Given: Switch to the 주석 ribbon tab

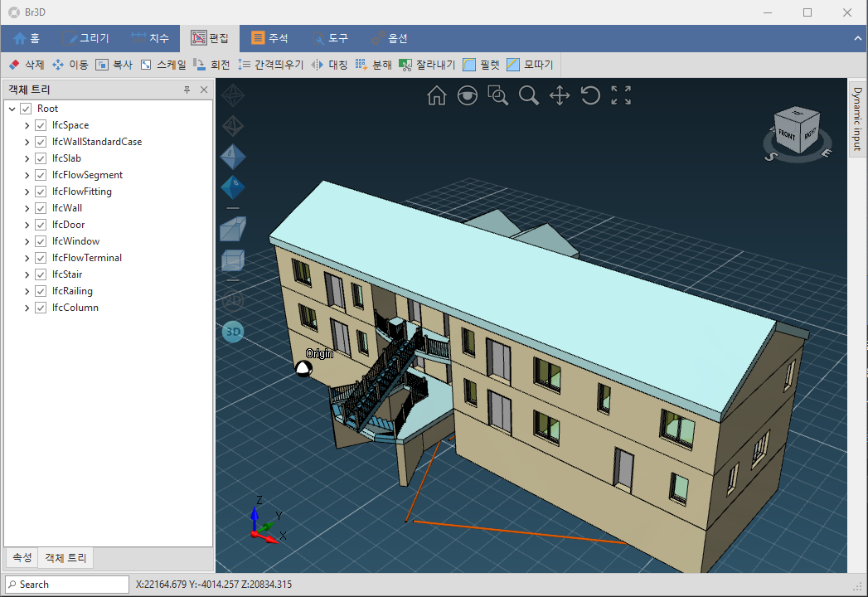Looking at the screenshot, I should 269,38.
